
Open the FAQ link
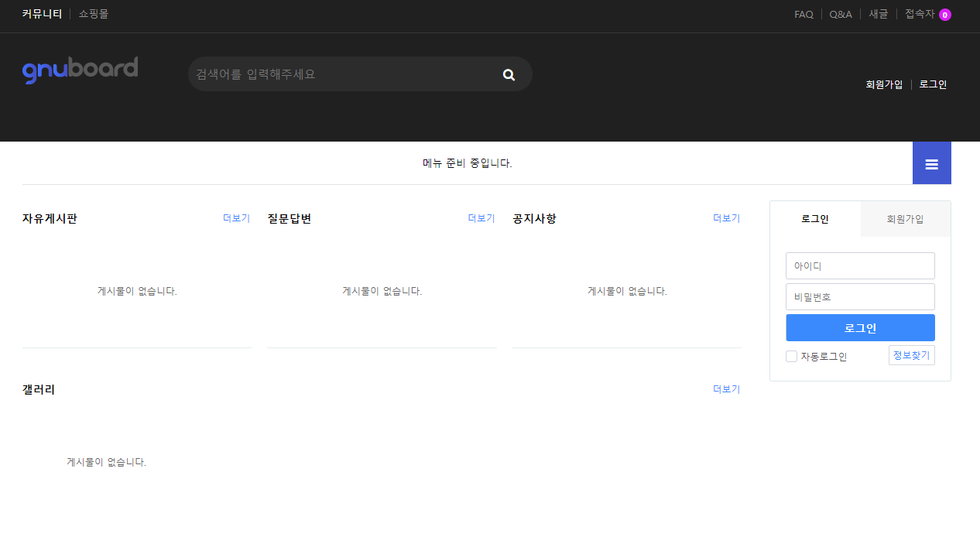point(804,14)
